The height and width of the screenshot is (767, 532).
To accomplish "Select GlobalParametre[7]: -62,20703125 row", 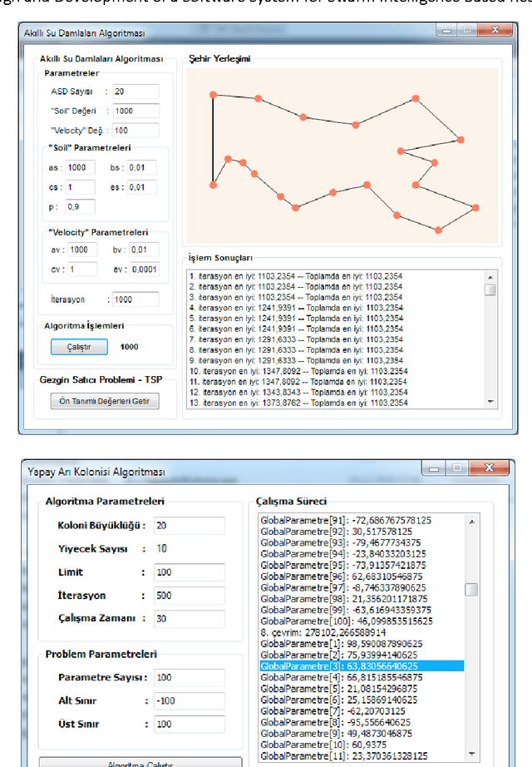I will coord(332,711).
